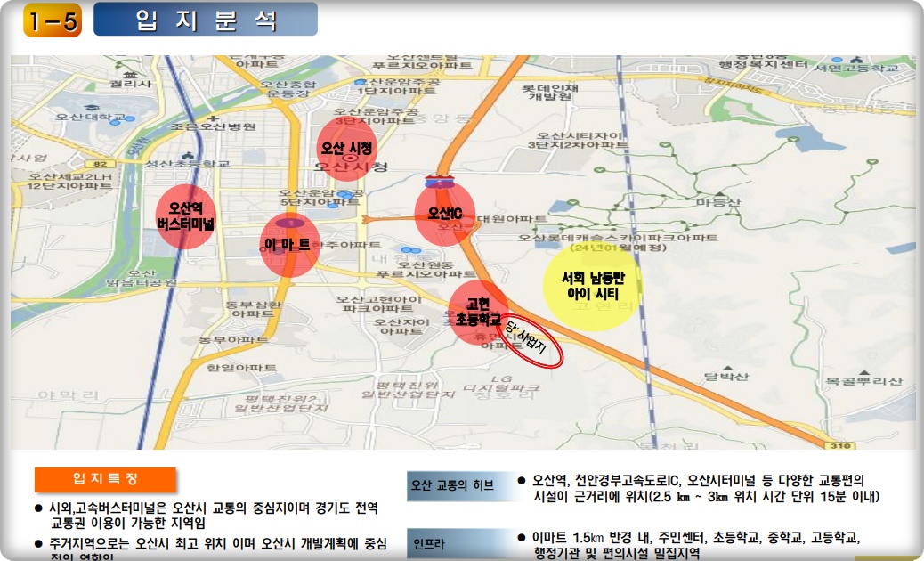924x561 pixels.
Task: Click the 야막리 map label
Action: (69, 394)
